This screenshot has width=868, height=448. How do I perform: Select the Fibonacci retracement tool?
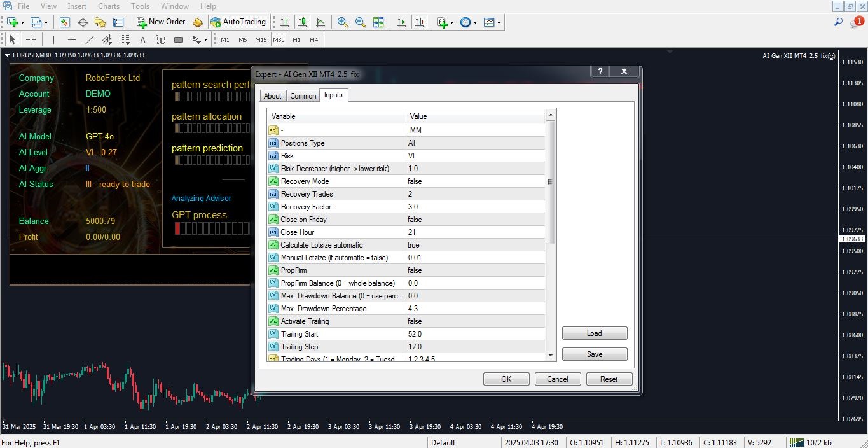[x=125, y=39]
